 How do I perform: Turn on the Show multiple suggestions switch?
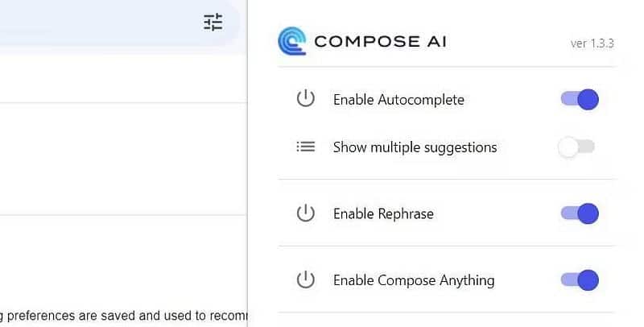click(x=577, y=147)
